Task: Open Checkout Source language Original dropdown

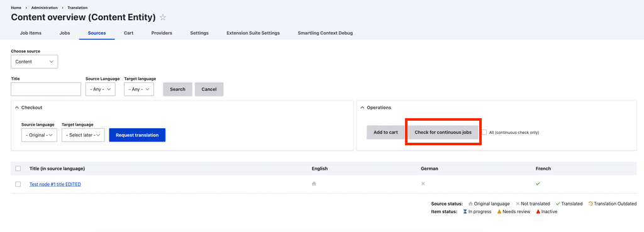Action: [x=39, y=135]
